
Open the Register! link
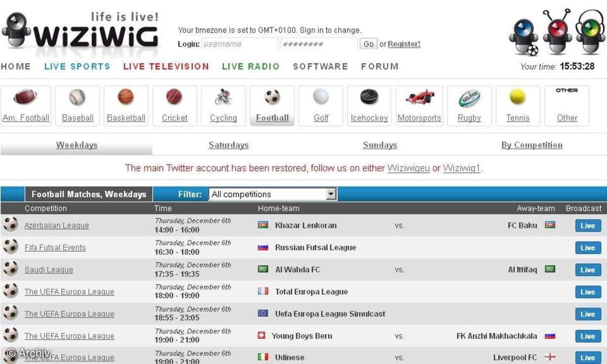[404, 44]
